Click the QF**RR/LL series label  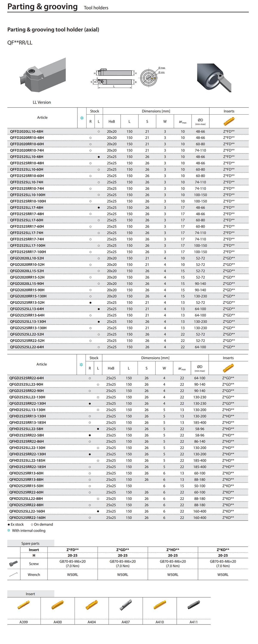20,43
